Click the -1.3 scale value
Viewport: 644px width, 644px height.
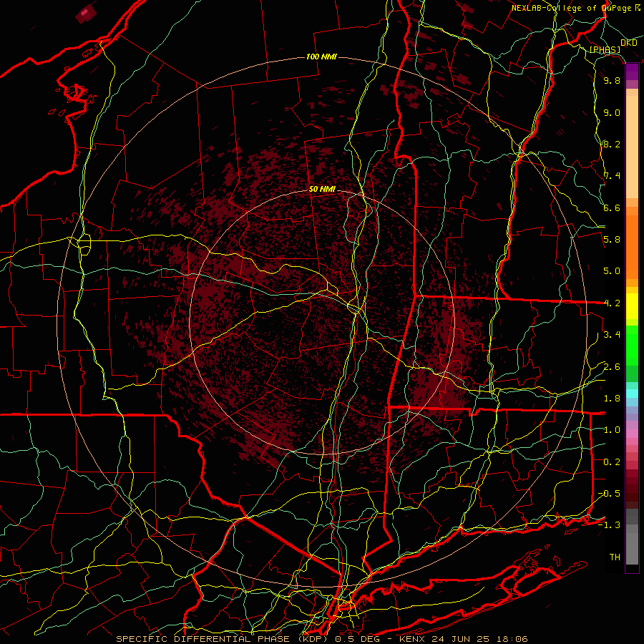coord(609,525)
